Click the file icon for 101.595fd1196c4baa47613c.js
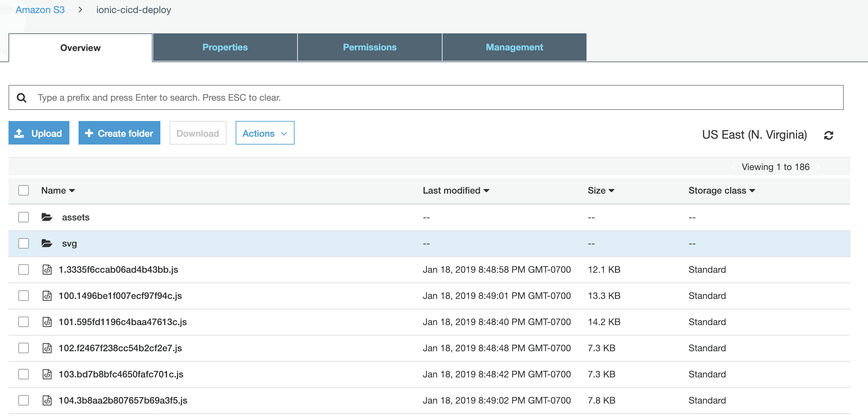 (47, 322)
